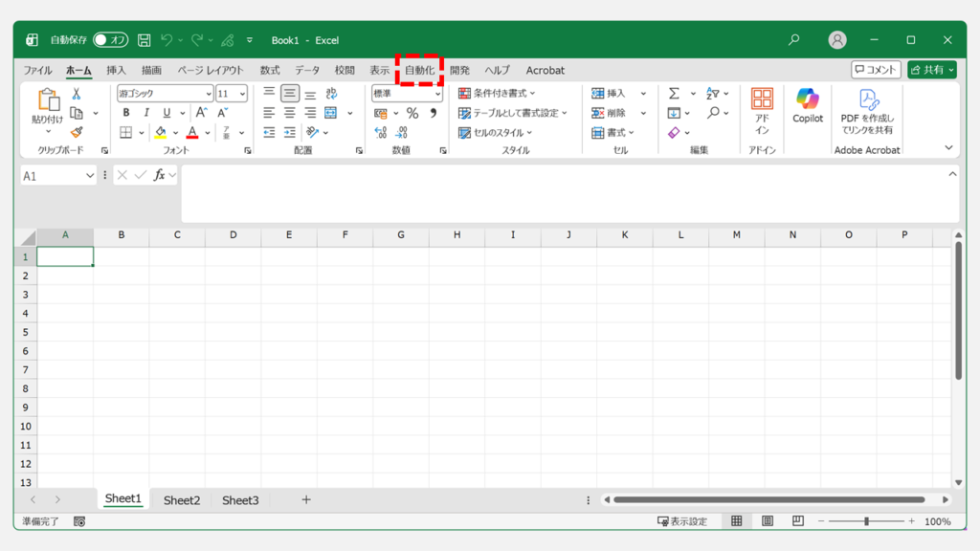980x551 pixels.
Task: Toggle middle vertical alignment
Action: point(289,93)
